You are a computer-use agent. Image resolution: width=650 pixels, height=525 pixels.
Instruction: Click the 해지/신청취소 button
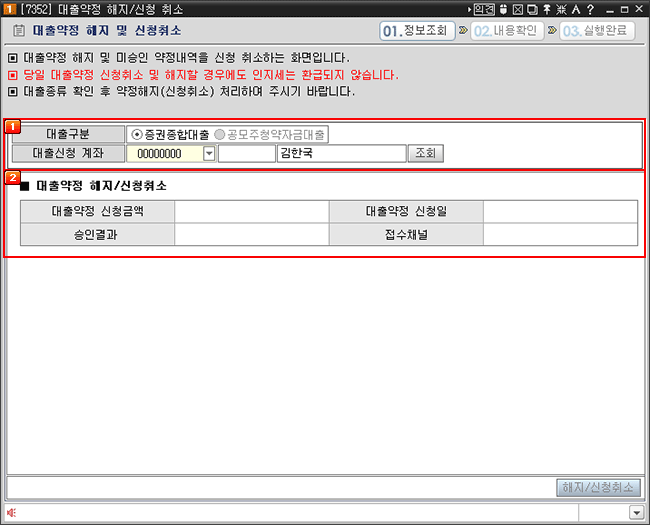click(x=598, y=488)
